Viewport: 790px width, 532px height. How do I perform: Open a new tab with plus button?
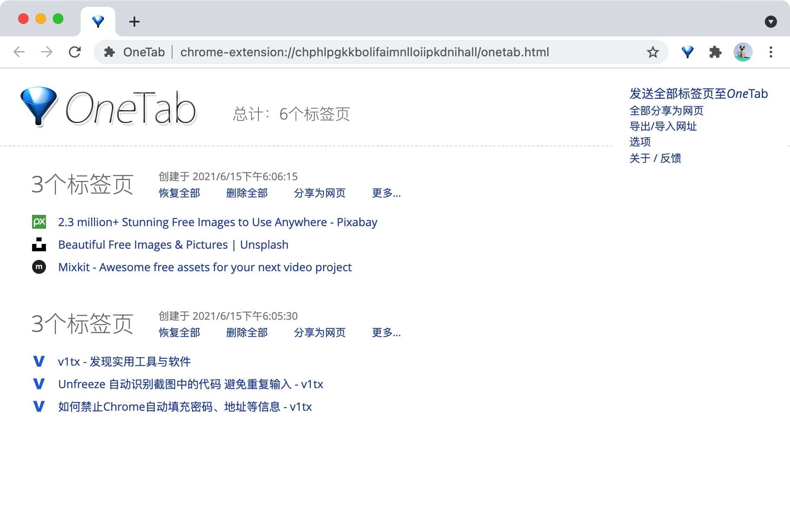pos(134,22)
